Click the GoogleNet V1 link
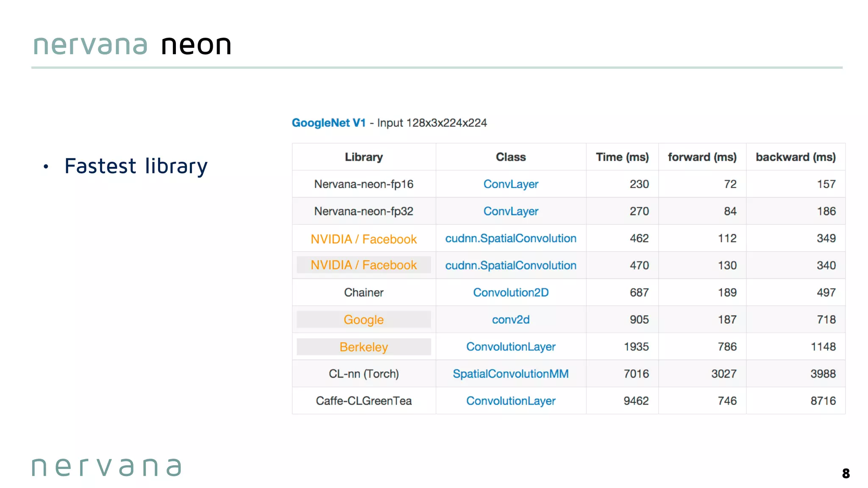 328,123
